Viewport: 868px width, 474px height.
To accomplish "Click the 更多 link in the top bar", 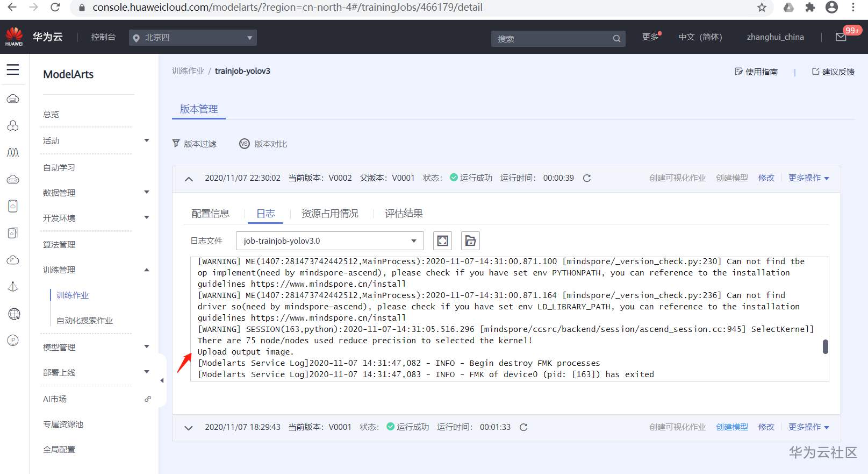I will point(650,37).
